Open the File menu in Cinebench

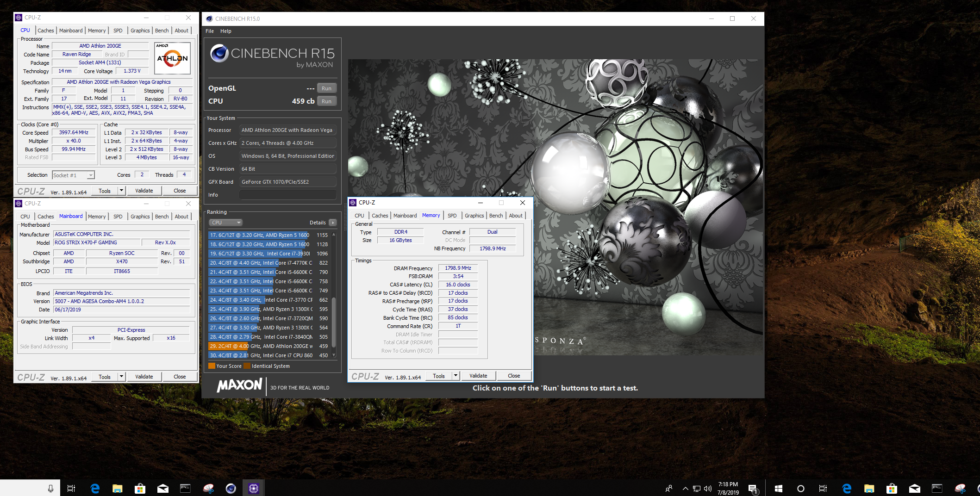pos(210,31)
